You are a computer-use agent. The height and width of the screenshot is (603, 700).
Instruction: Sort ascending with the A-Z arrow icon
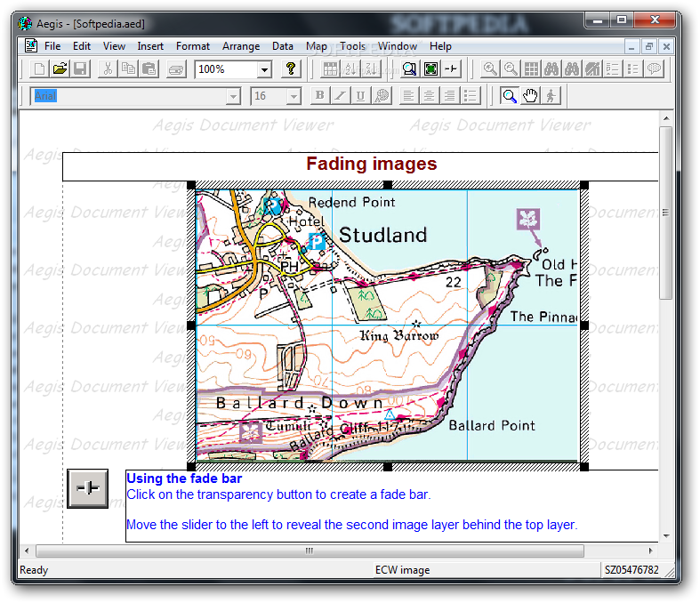pos(350,69)
